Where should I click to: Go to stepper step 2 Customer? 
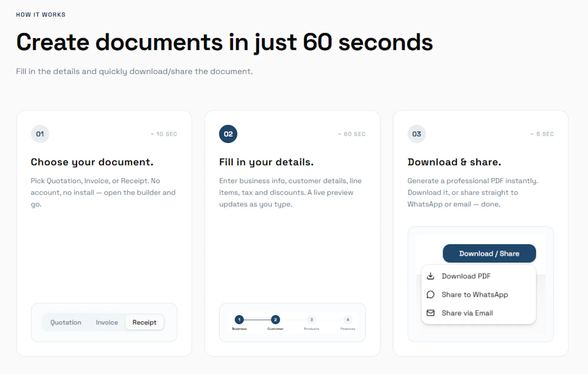pos(275,322)
